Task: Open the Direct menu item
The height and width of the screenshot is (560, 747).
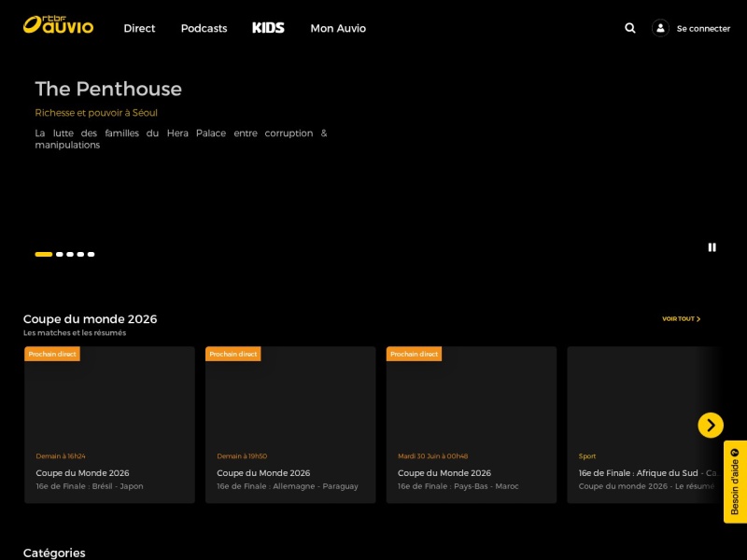Action: pyautogui.click(x=139, y=28)
